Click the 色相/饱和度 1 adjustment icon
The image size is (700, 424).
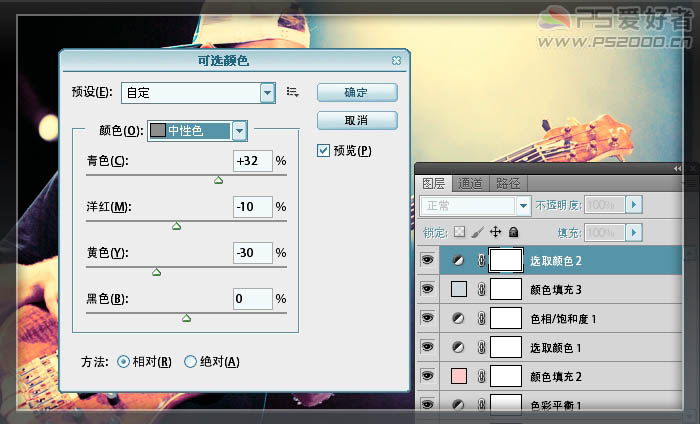[459, 318]
